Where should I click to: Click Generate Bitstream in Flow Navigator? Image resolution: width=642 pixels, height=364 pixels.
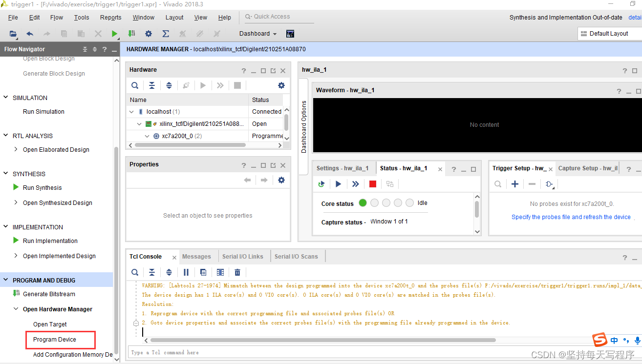49,294
